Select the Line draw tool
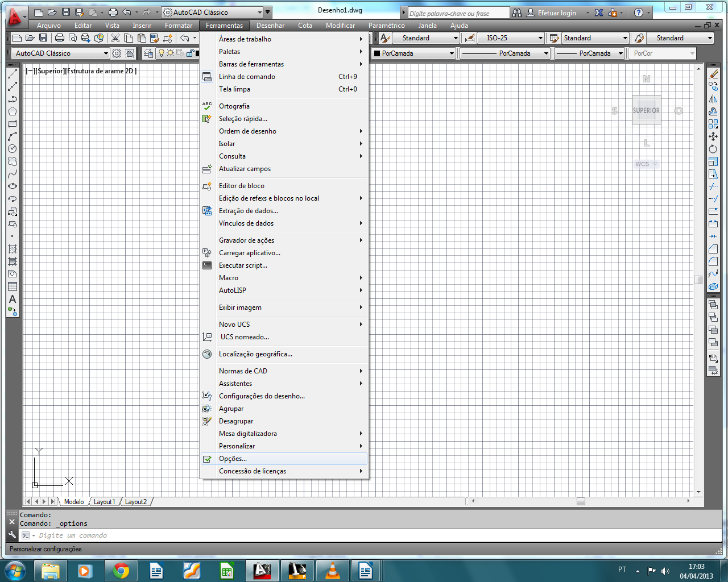Screen dimensions: 728x582 tap(13, 74)
